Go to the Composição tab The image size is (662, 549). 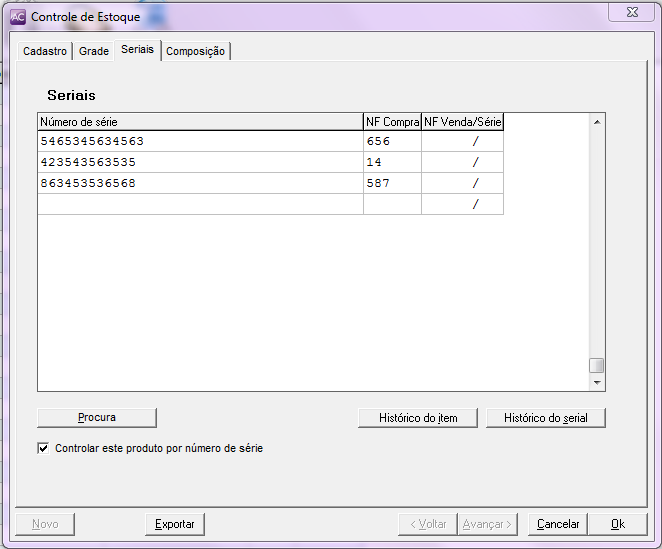tap(196, 51)
